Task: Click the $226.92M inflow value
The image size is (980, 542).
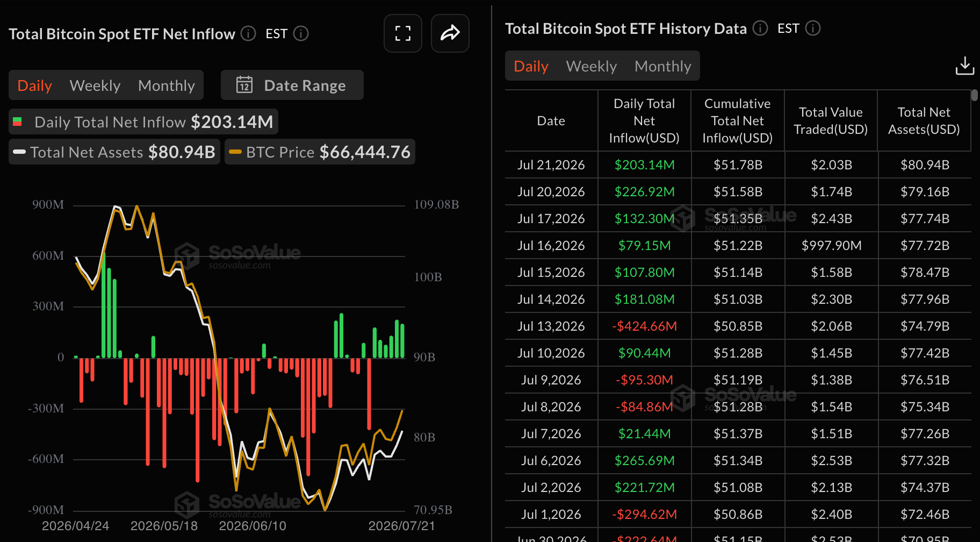Action: tap(645, 192)
